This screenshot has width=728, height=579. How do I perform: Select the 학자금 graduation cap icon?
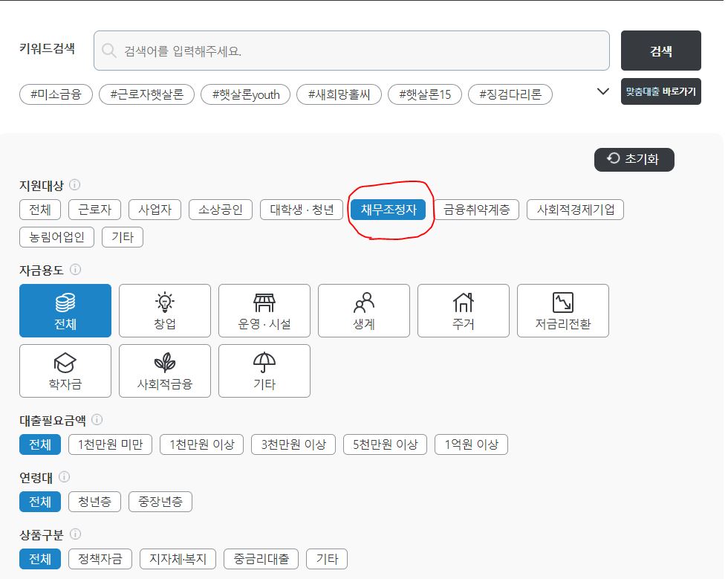pos(65,371)
